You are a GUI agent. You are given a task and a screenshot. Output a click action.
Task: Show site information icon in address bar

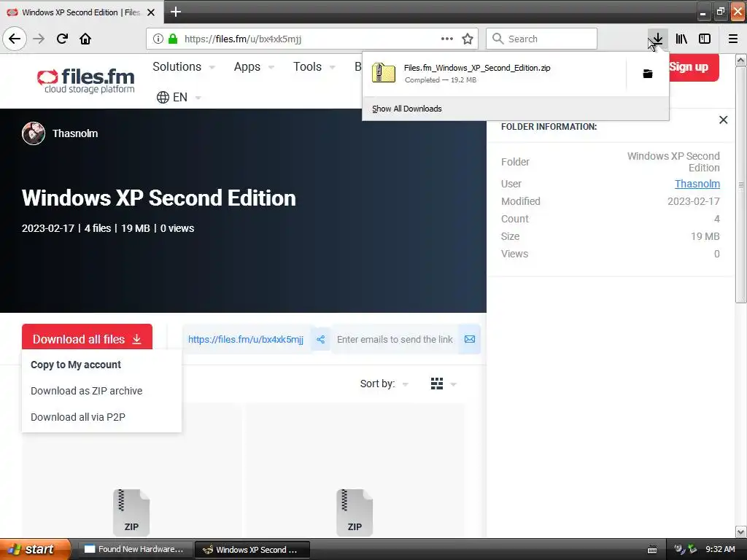pyautogui.click(x=158, y=39)
